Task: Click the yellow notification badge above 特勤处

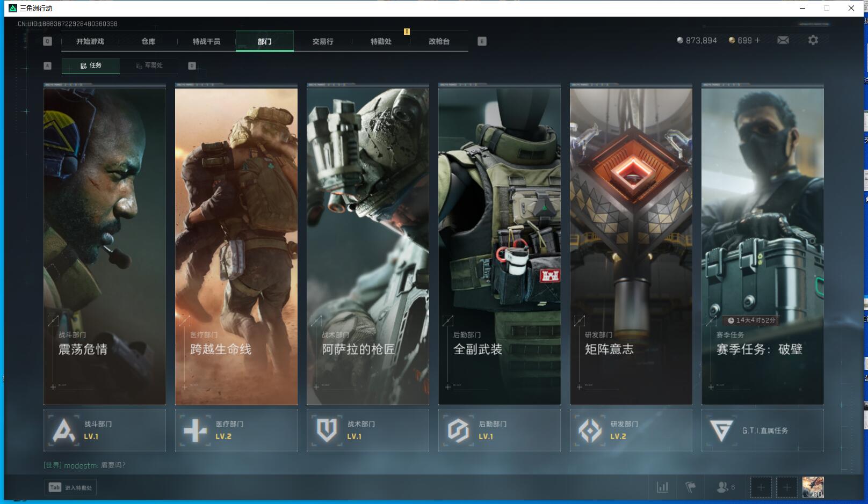Action: pos(407,32)
